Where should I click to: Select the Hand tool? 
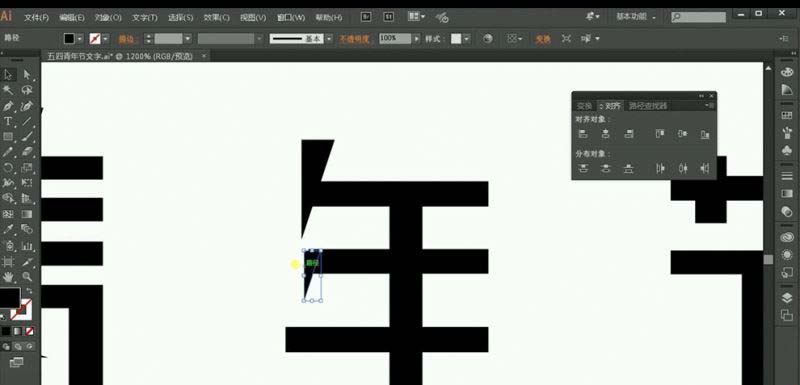pos(8,277)
